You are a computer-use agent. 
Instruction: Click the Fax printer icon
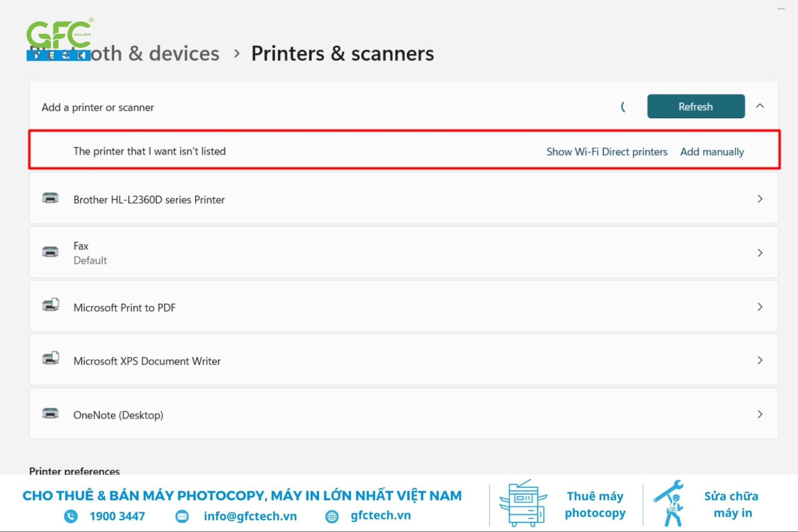coord(50,252)
